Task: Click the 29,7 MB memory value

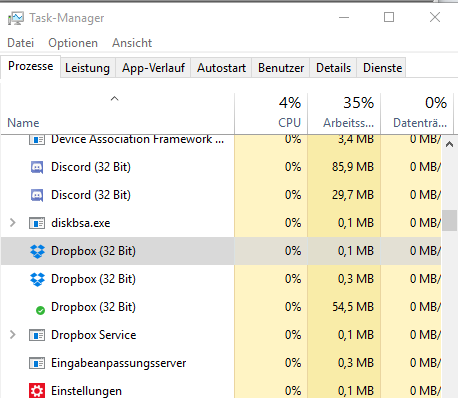Action: [x=353, y=195]
